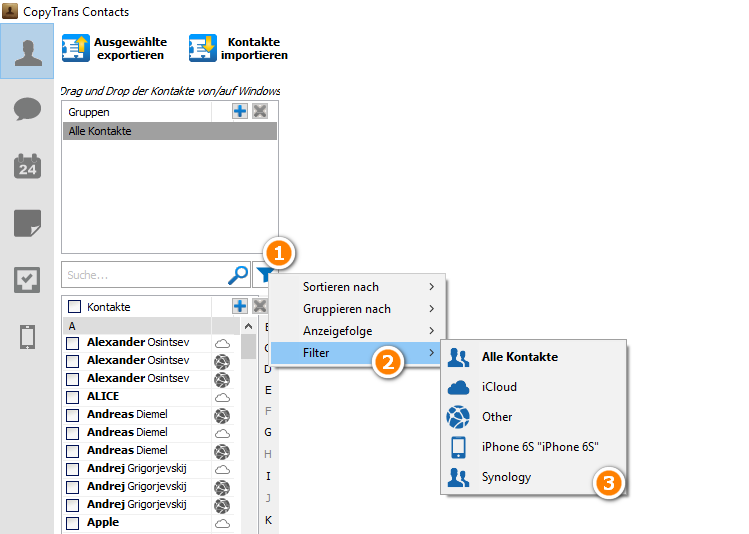
Task: Open the Calendar section in sidebar
Action: coord(27,166)
